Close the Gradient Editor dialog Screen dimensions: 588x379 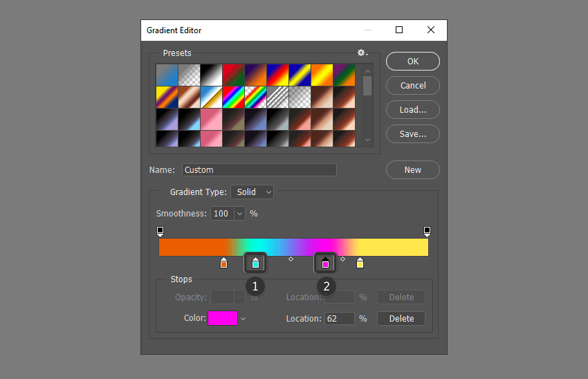click(x=431, y=30)
